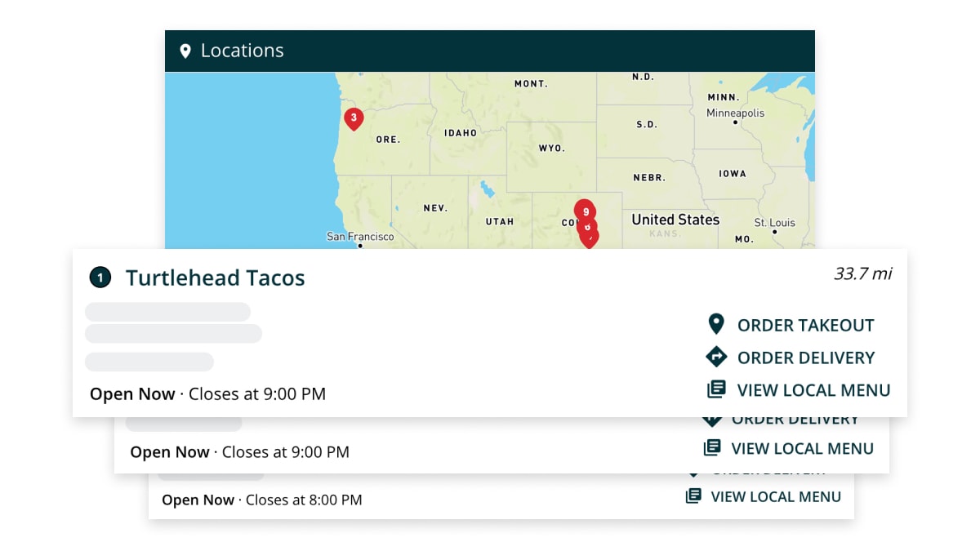The height and width of the screenshot is (551, 980).
Task: Choose ORDER DELIVERY on the first card
Action: point(805,358)
